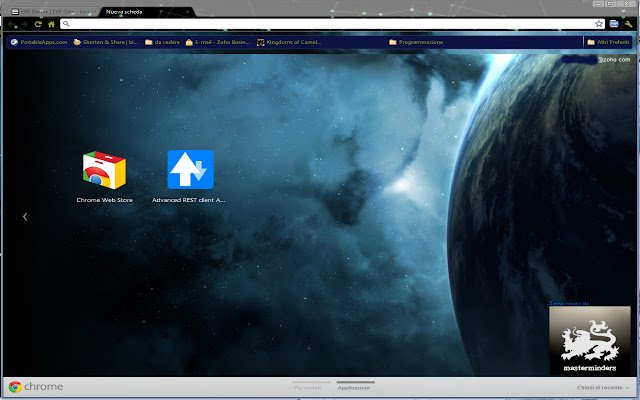Click the masterminders theme thumbnail
This screenshot has height=400, width=640.
[590, 340]
